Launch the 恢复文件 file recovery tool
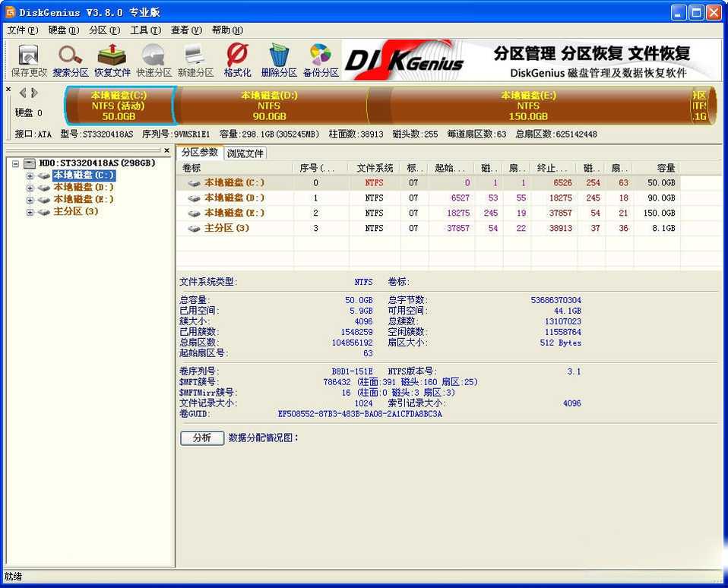728x588 pixels. pos(112,60)
